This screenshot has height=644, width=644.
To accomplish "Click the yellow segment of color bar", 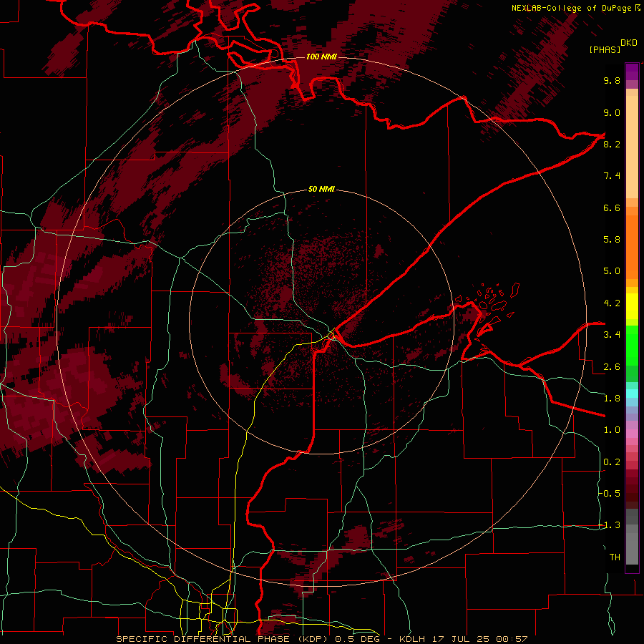I will [632, 306].
